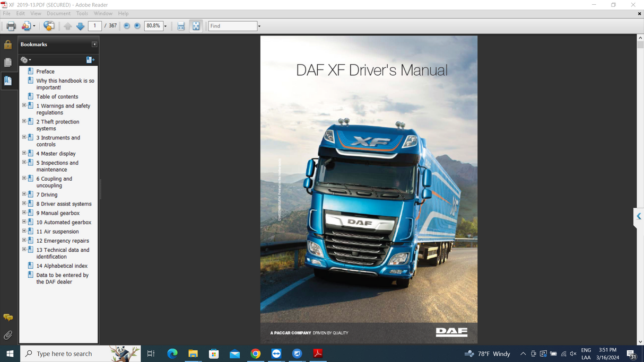Select the 'Table of contents' bookmark

coord(57,96)
